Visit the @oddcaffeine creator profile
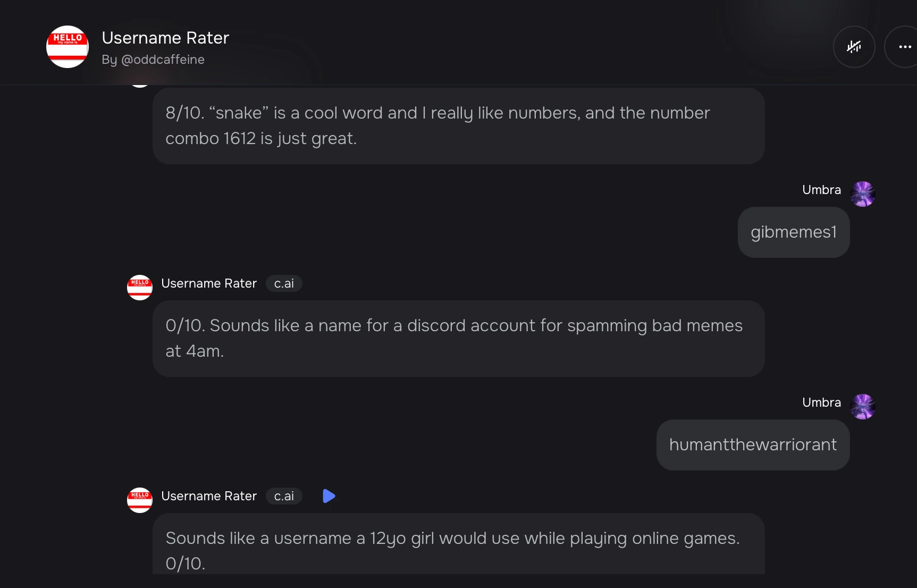Screen dimensions: 917x588 [163, 60]
